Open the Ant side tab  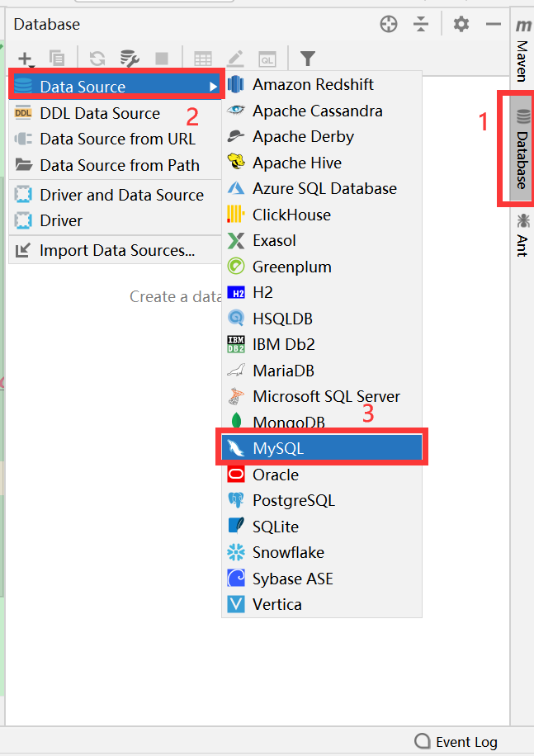click(522, 234)
